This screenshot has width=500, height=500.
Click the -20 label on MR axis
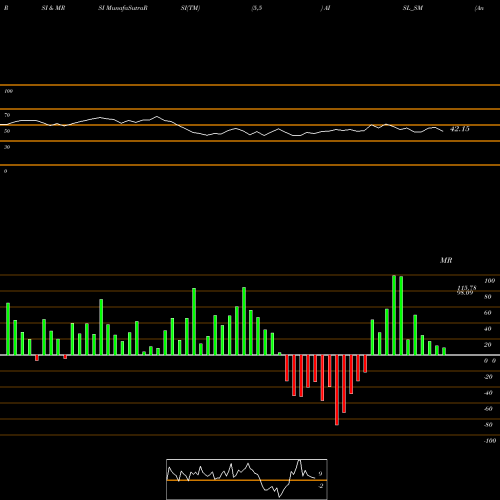pyautogui.click(x=488, y=377)
